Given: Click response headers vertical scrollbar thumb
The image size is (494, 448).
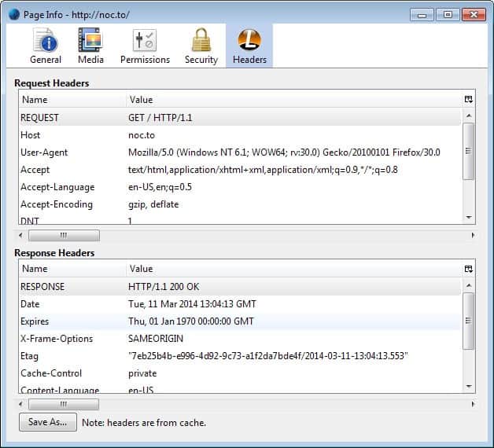Looking at the screenshot, I should coord(469,321).
